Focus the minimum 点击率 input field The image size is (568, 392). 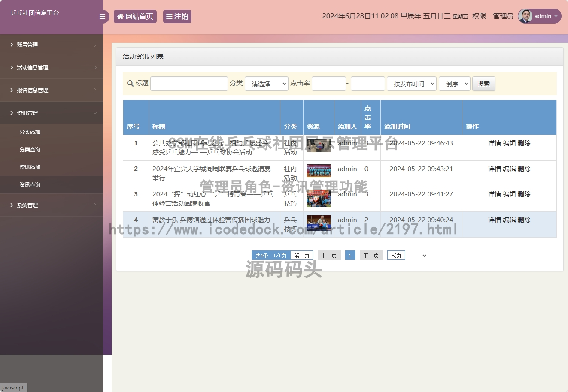tap(329, 84)
